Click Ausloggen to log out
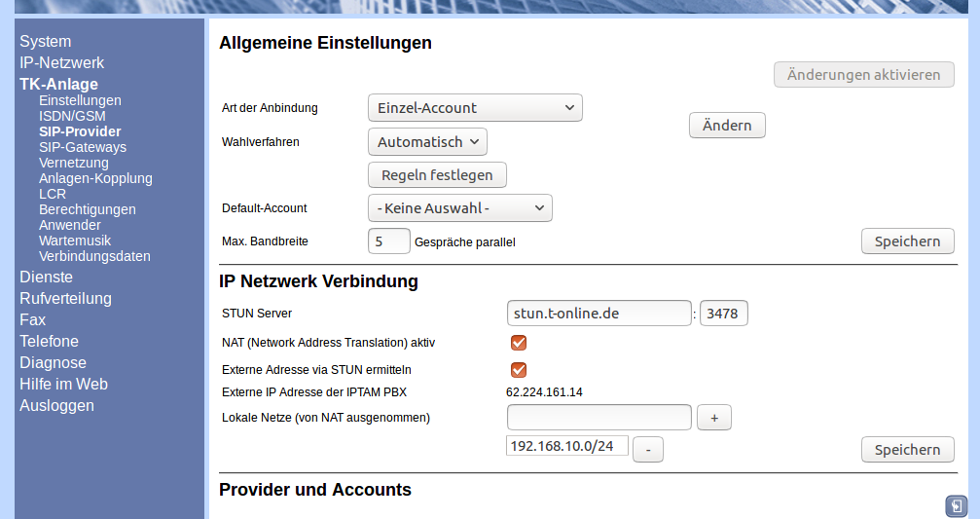The image size is (980, 519). pyautogui.click(x=56, y=405)
